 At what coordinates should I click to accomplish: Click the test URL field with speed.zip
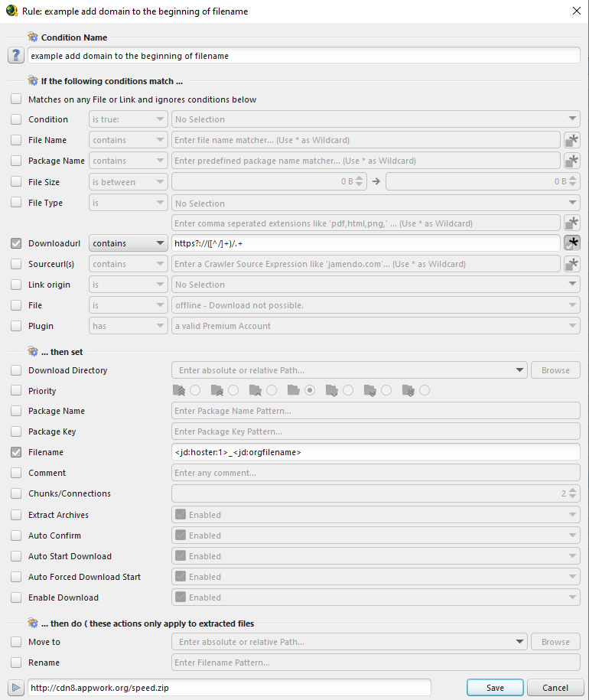(x=229, y=688)
